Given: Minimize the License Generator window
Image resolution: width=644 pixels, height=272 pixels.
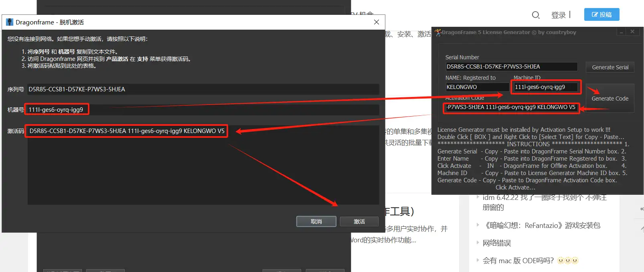Looking at the screenshot, I should pyautogui.click(x=621, y=32).
